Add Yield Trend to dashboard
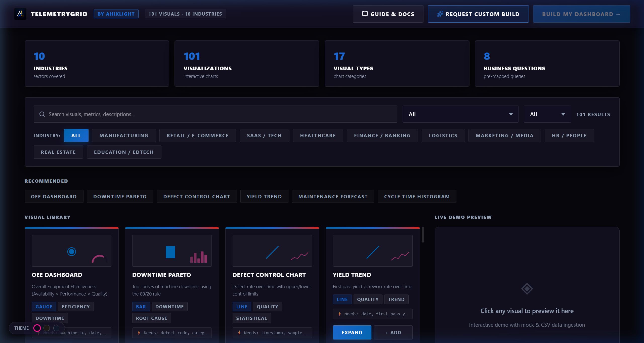 tap(393, 332)
